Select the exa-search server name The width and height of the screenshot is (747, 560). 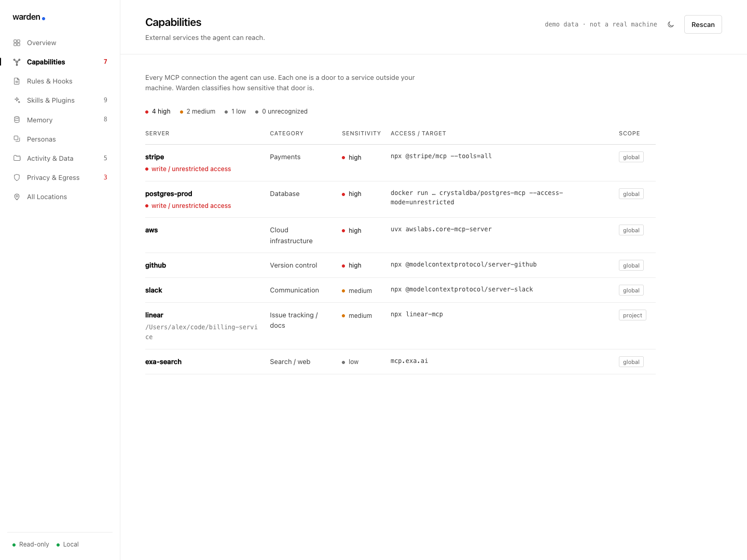[x=163, y=362]
